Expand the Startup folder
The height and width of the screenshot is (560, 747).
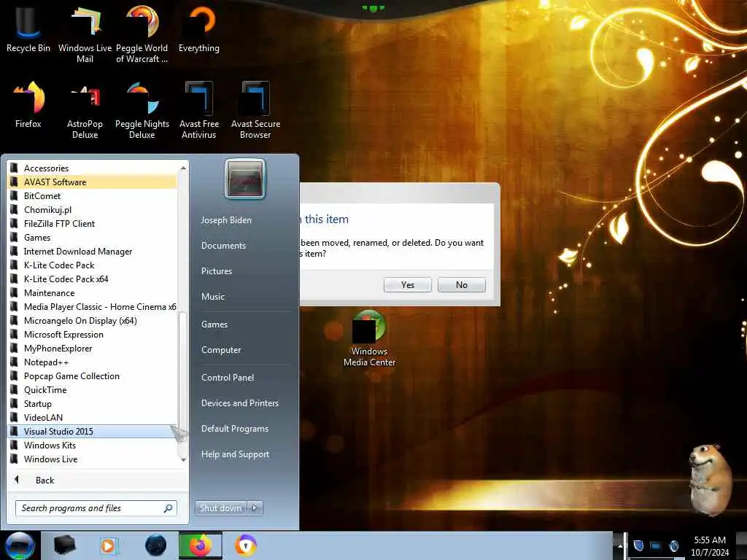(93, 403)
